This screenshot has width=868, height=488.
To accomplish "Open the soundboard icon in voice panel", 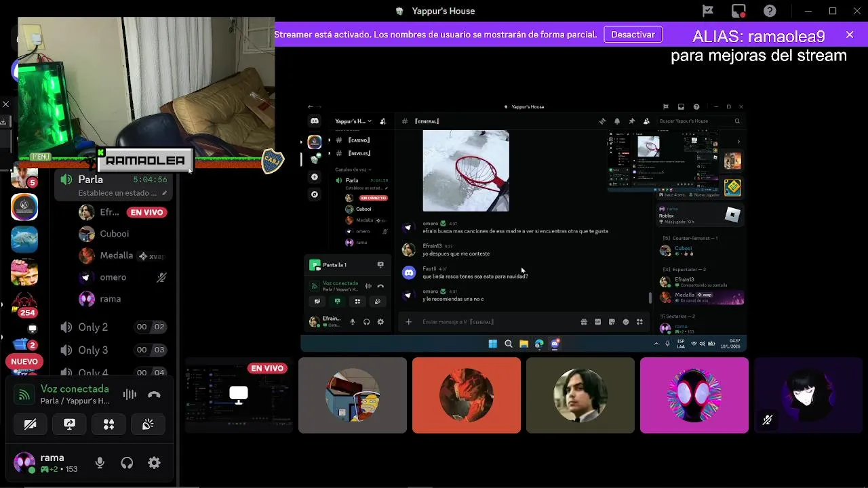I will (x=148, y=424).
